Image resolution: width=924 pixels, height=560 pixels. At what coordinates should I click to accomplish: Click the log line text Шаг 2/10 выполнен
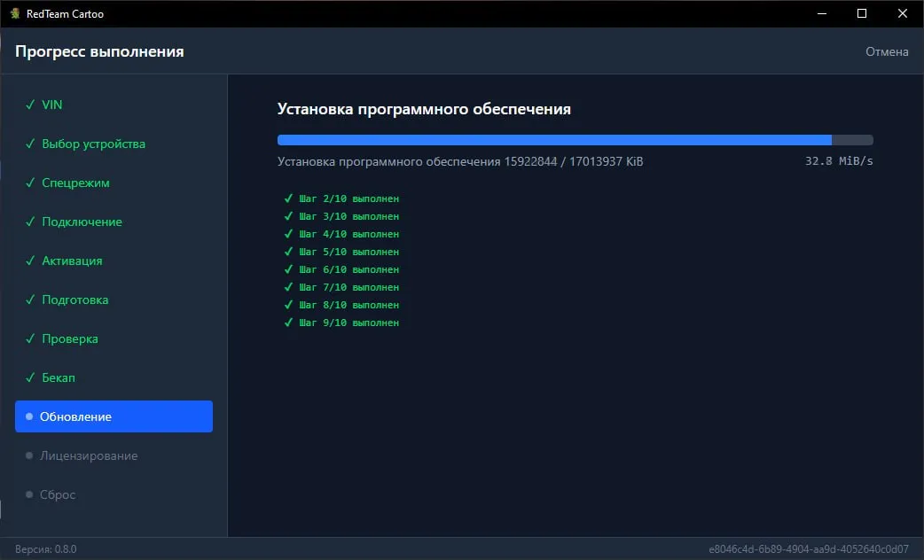(348, 199)
